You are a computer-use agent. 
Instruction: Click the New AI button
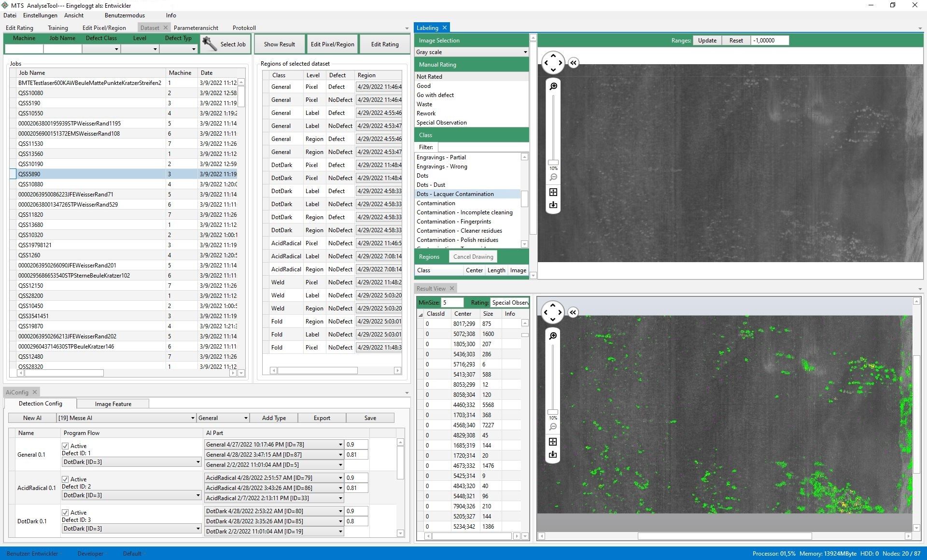click(x=32, y=418)
